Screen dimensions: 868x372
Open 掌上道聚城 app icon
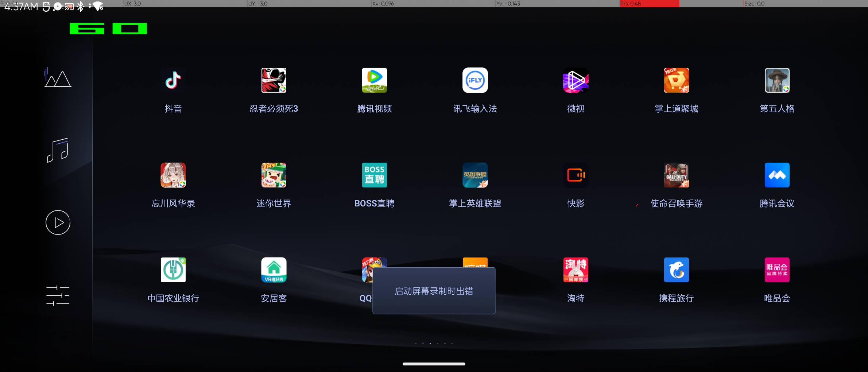click(677, 80)
